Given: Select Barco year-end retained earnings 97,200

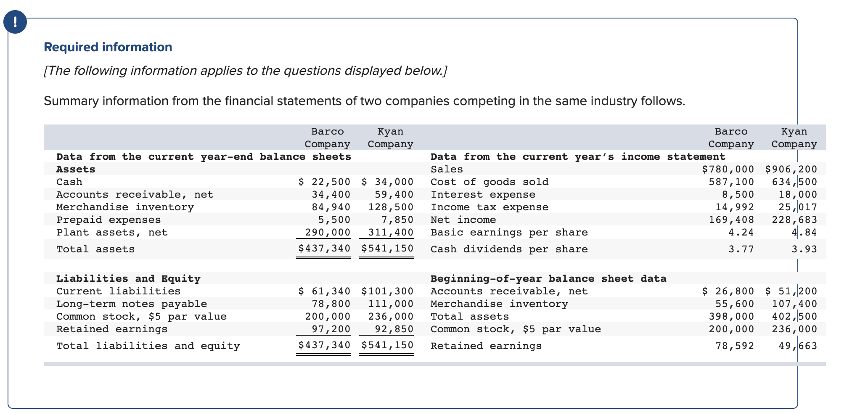Looking at the screenshot, I should click(331, 329).
